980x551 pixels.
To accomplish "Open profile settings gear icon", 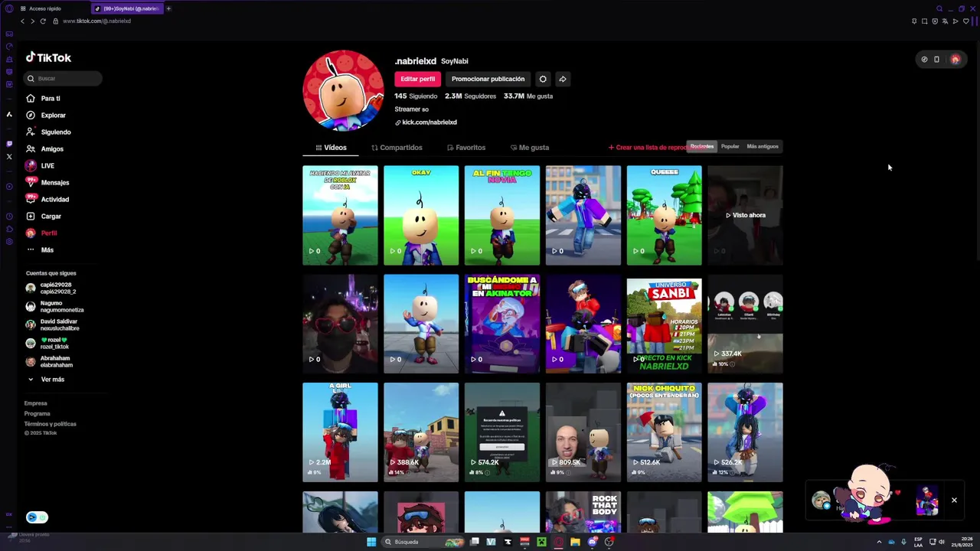I will pos(543,79).
